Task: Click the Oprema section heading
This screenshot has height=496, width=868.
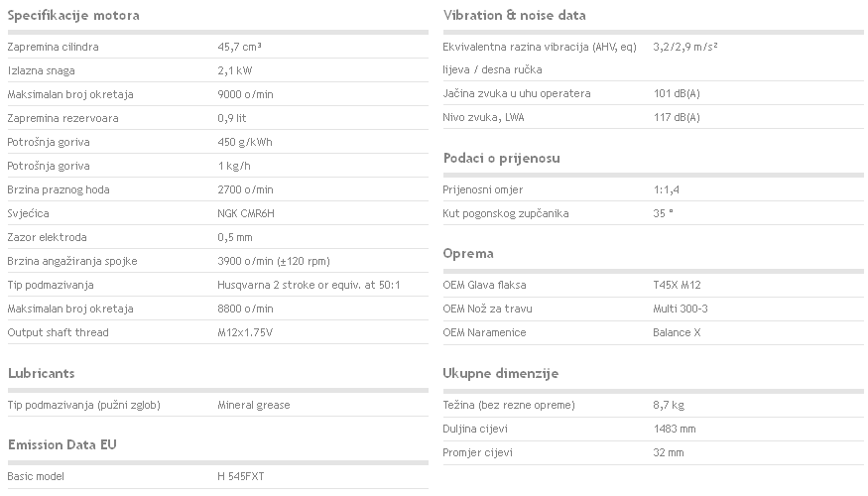Action: (468, 254)
